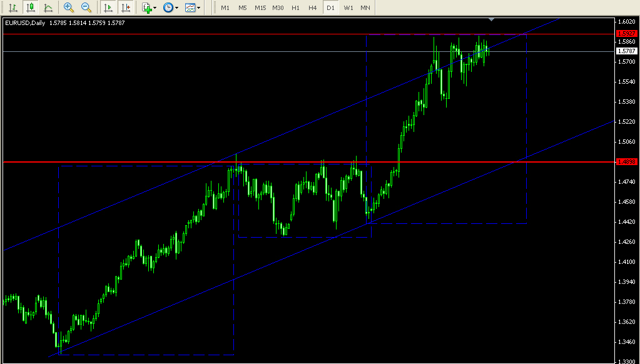Click the red 1.5927 price label
The width and height of the screenshot is (640, 364).
point(626,34)
